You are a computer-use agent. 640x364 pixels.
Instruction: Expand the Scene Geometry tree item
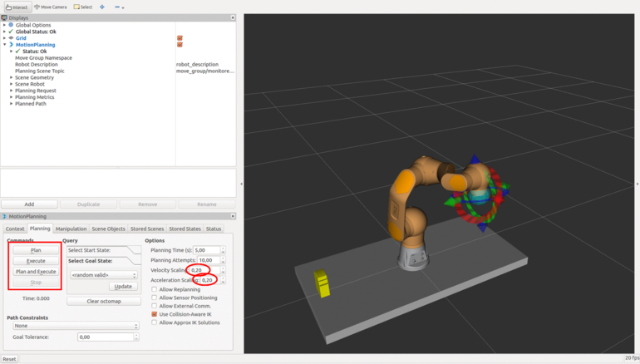[12, 77]
